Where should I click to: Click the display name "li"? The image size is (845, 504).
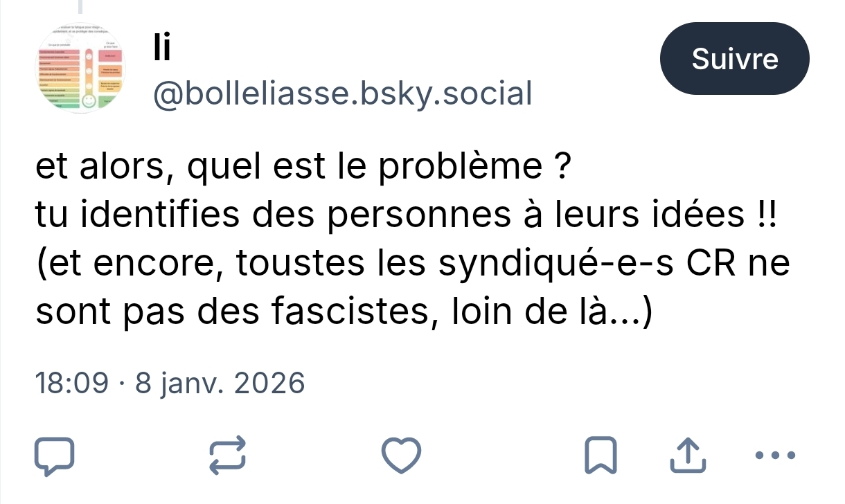coord(161,50)
